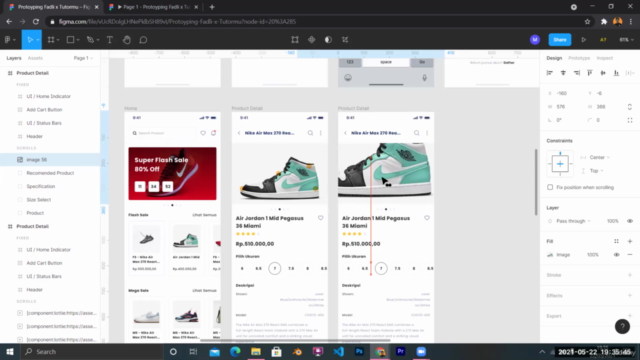Switch to the Design tab
Viewport: 640px width, 360px height.
tap(554, 58)
